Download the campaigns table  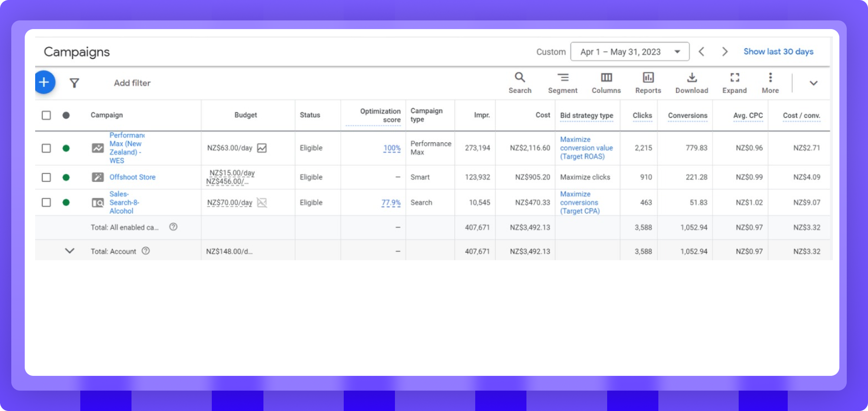[x=692, y=82]
